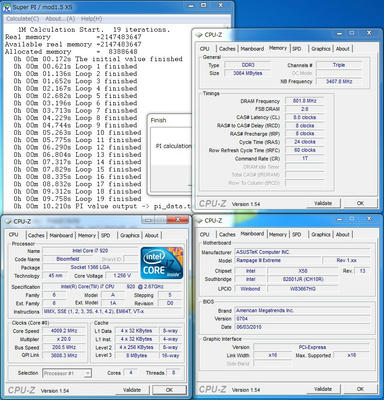Select SPD tab in CPU window
384x400 pixels.
tap(105, 235)
